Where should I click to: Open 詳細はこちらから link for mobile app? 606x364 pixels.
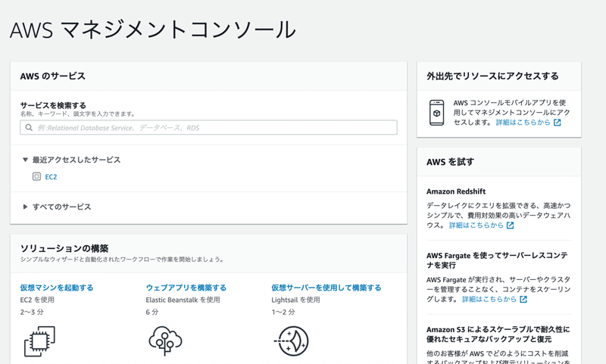(x=523, y=123)
